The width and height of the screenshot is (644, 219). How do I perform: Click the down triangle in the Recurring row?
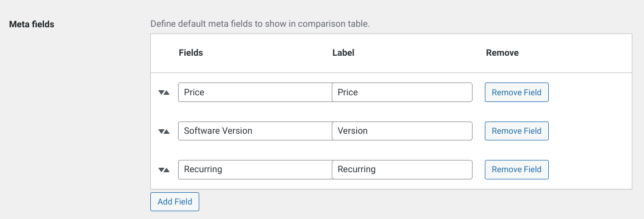[x=161, y=170]
